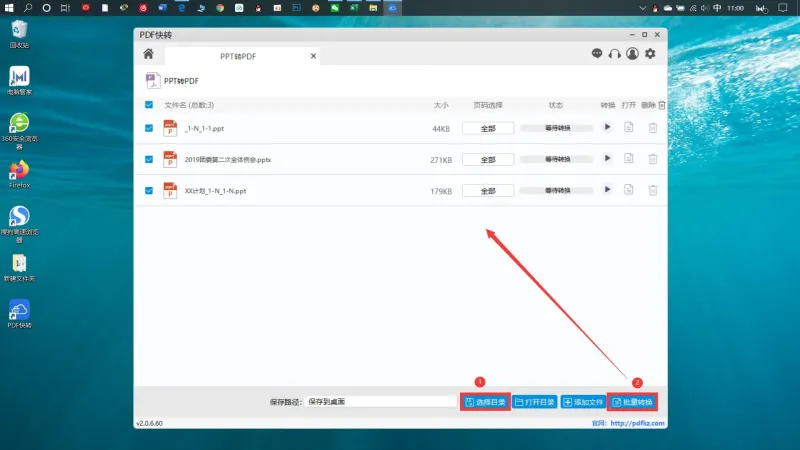Select the 360安全浏览器 desktop shortcut

tap(19, 131)
